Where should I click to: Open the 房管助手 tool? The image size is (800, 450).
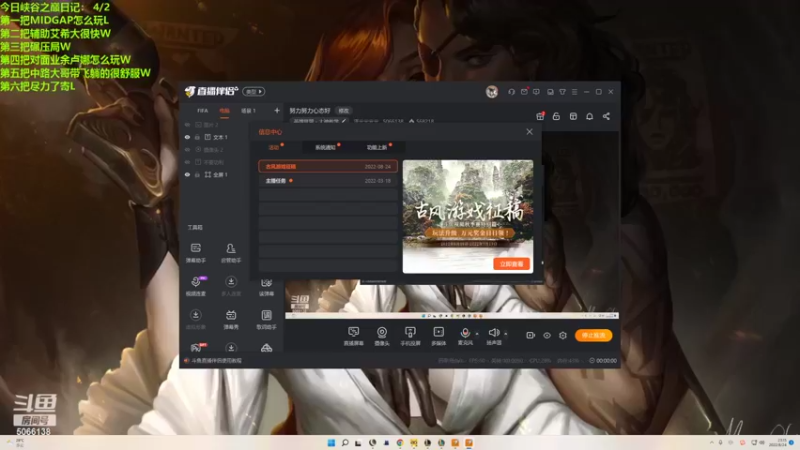pyautogui.click(x=231, y=253)
